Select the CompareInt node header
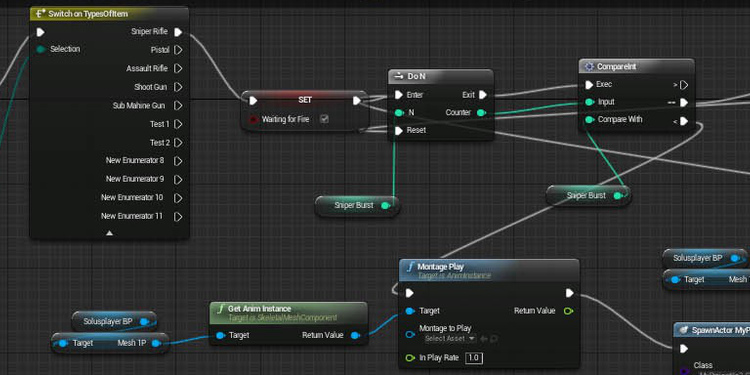The height and width of the screenshot is (375, 750). [637, 66]
